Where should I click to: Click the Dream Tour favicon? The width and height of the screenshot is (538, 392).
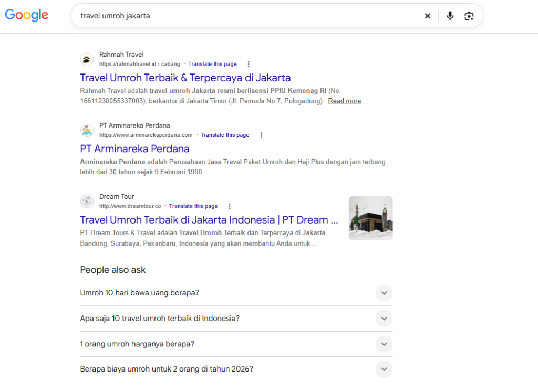click(87, 201)
